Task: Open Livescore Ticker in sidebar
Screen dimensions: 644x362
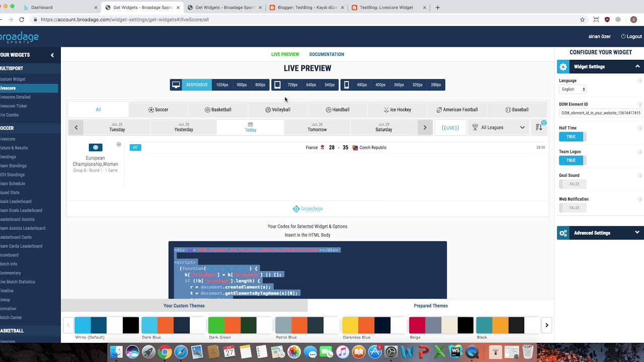Action: (14, 106)
